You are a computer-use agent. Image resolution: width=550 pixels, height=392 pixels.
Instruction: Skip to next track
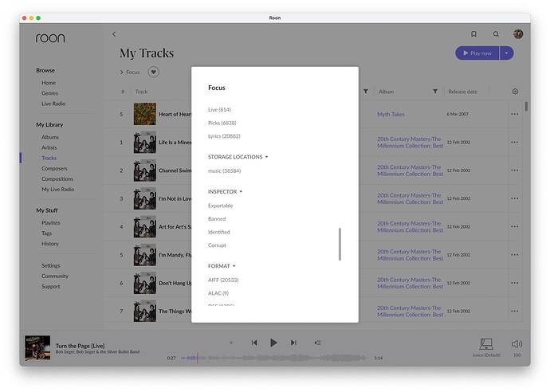pyautogui.click(x=293, y=343)
